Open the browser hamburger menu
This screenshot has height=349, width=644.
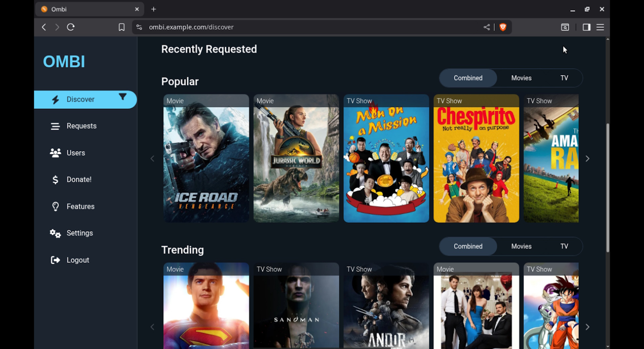click(x=600, y=27)
